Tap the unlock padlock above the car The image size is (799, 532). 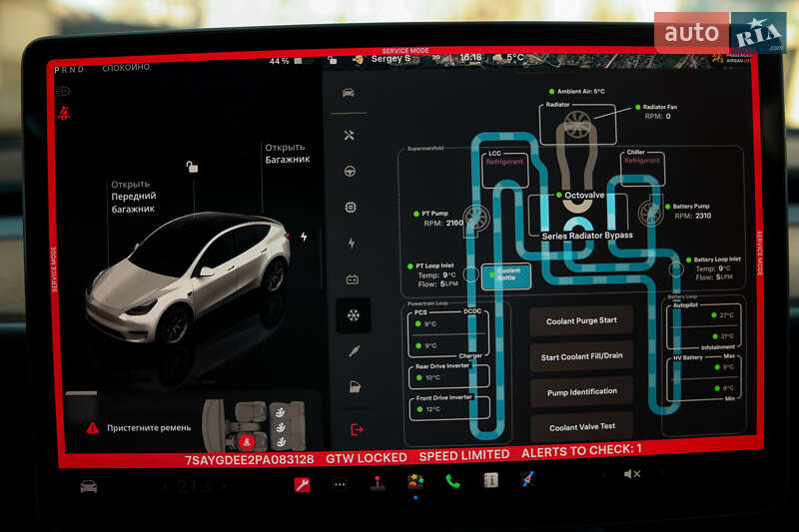click(192, 167)
